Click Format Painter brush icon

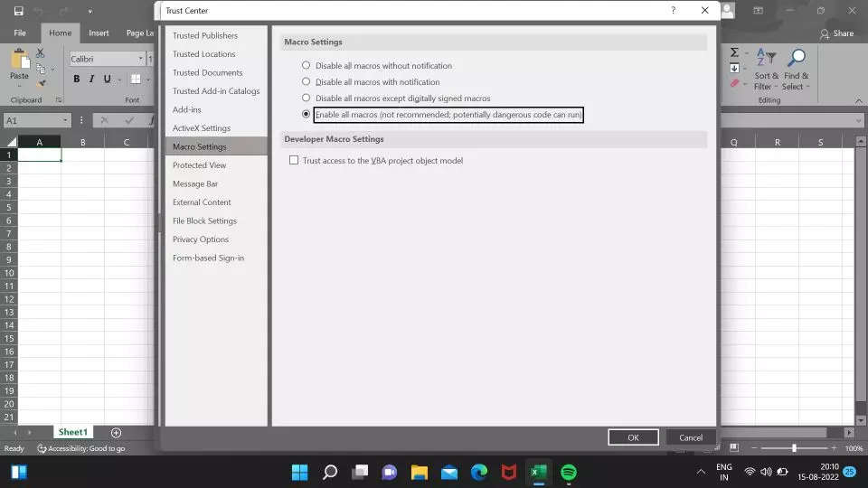41,83
